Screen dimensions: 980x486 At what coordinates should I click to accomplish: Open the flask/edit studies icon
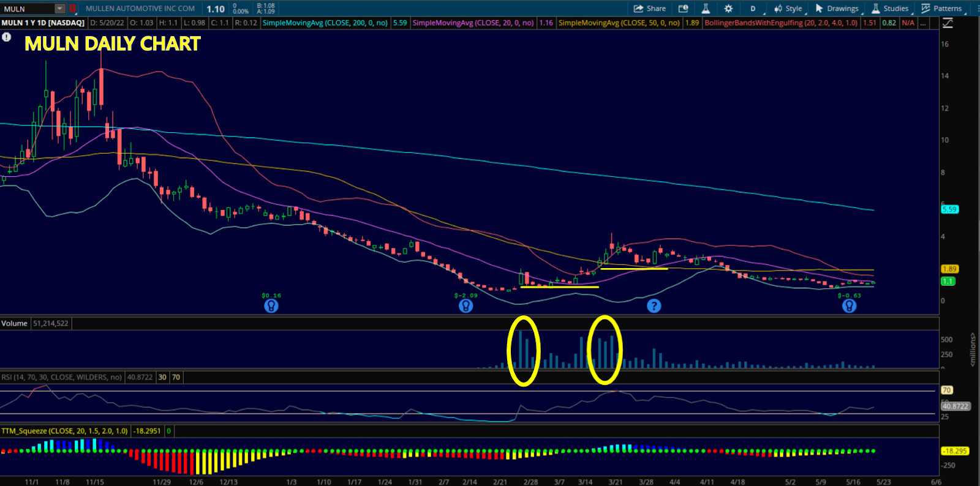tap(706, 9)
